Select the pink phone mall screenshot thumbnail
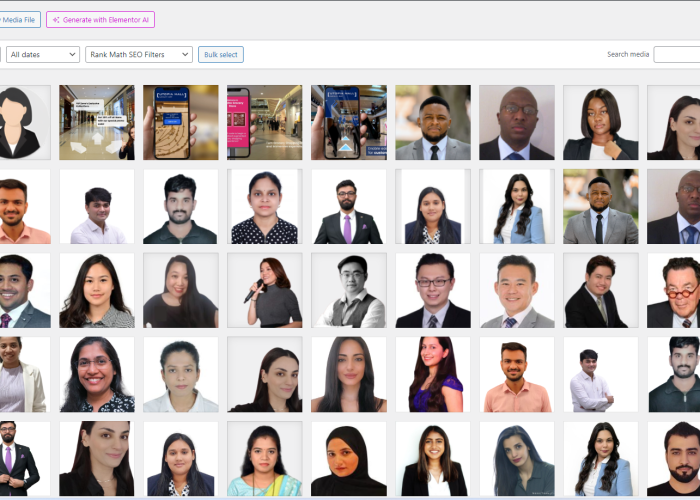 click(x=265, y=122)
